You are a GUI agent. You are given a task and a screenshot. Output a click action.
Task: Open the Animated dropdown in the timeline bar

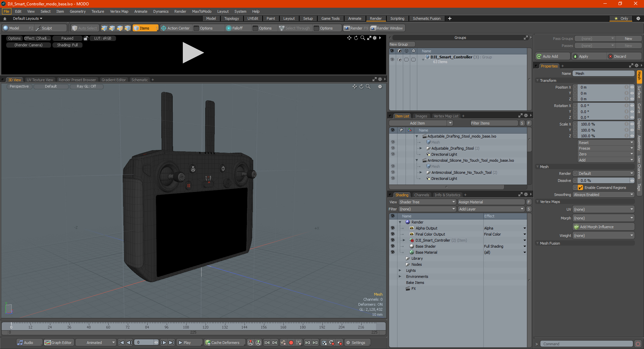[x=96, y=343]
